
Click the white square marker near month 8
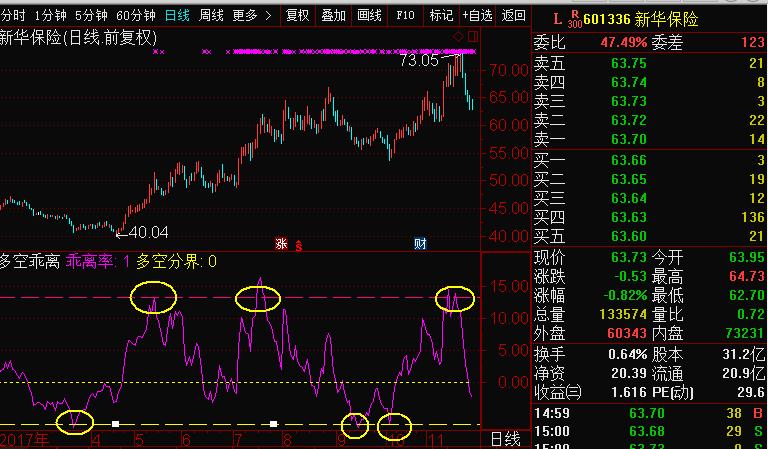pos(274,424)
